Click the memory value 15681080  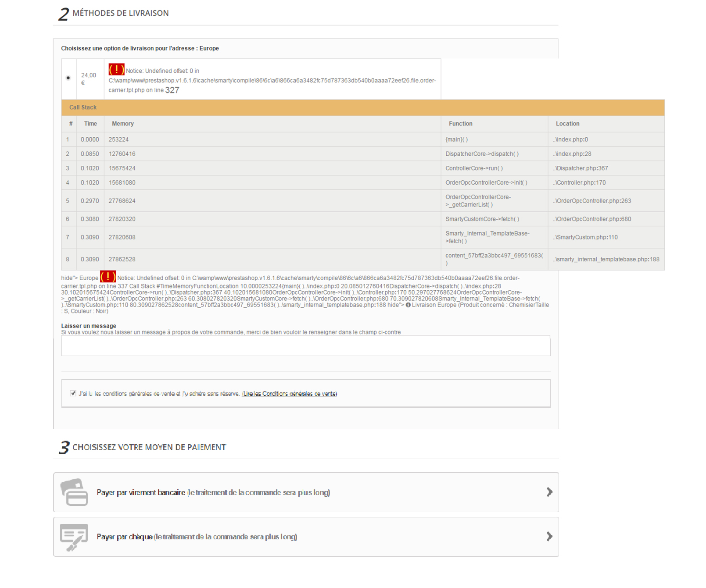(122, 183)
